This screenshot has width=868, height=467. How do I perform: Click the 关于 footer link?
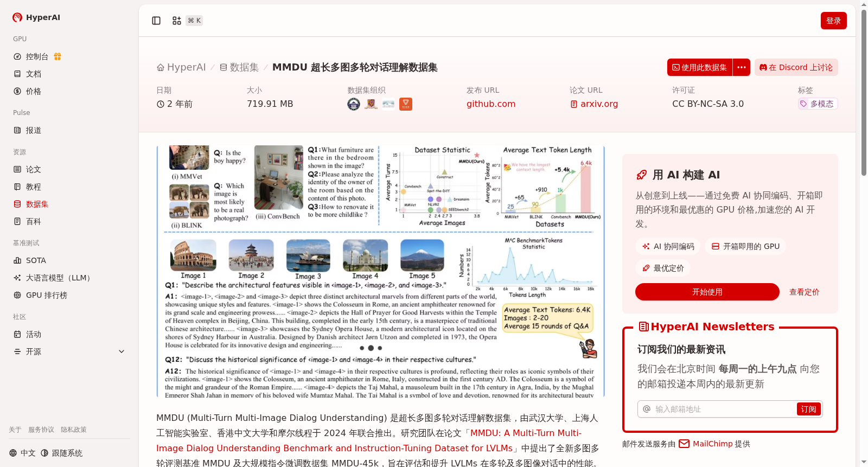15,430
